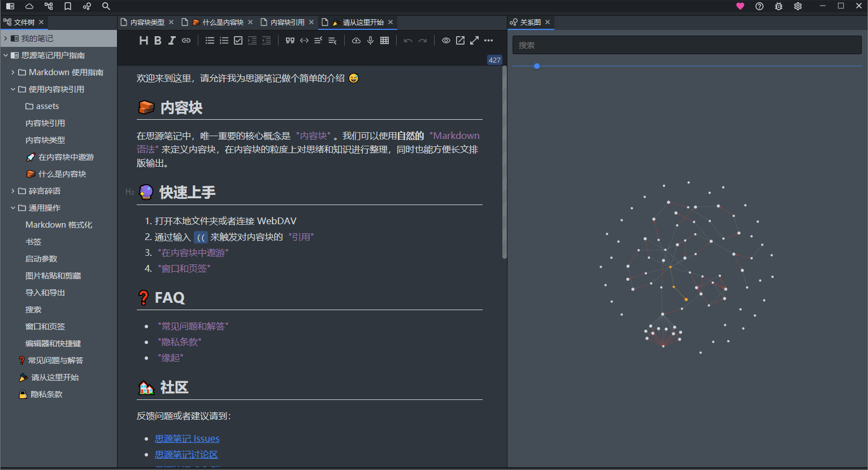Click the pink heart icon
The width and height of the screenshot is (868, 470).
coord(740,6)
